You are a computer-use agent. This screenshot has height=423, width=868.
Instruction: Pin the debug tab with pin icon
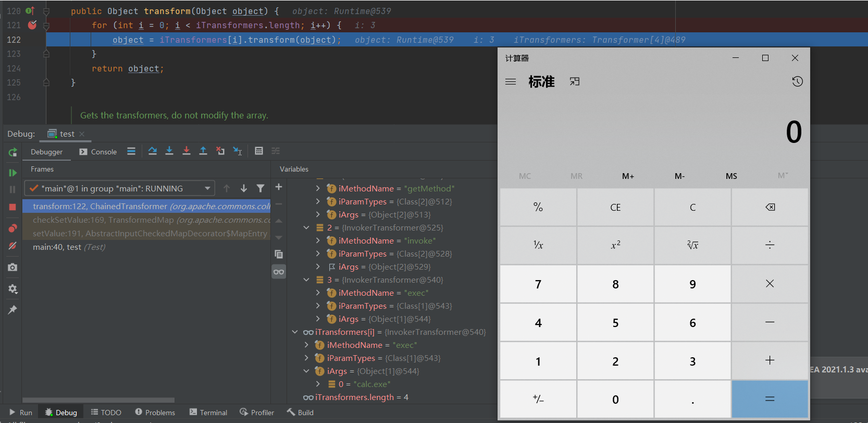coord(13,310)
